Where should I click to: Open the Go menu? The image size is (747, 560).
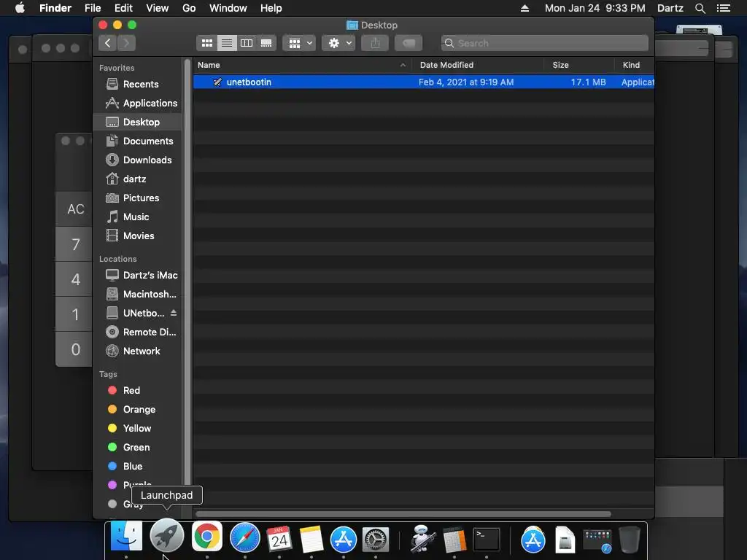click(x=189, y=8)
